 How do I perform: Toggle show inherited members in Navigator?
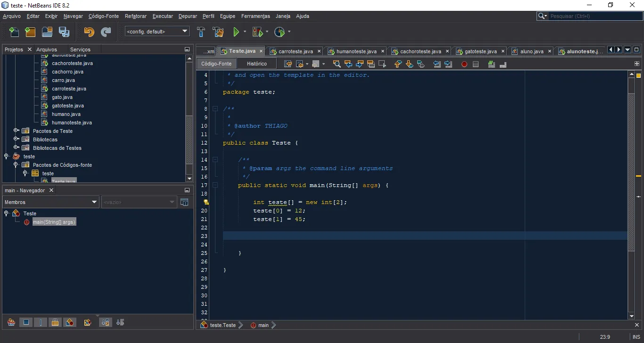point(11,323)
